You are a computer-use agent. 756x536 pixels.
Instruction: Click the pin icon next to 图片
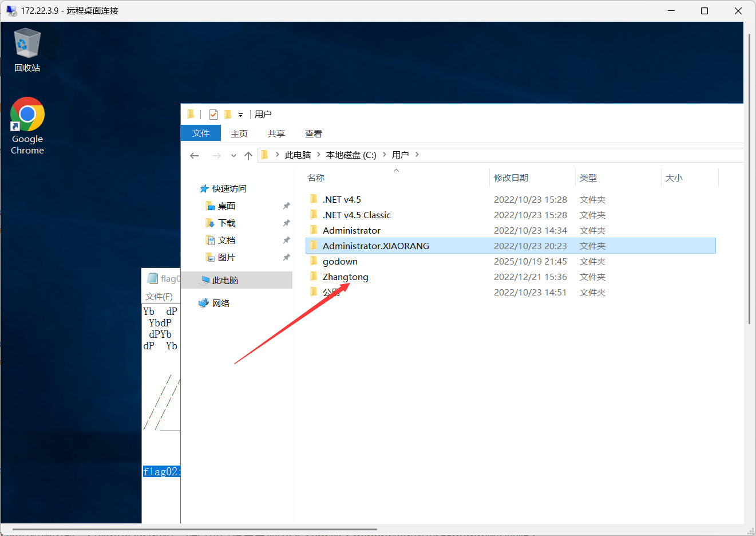[286, 258]
